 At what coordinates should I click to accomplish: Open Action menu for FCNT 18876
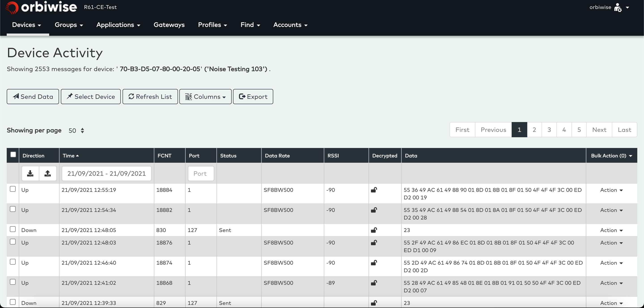point(611,243)
